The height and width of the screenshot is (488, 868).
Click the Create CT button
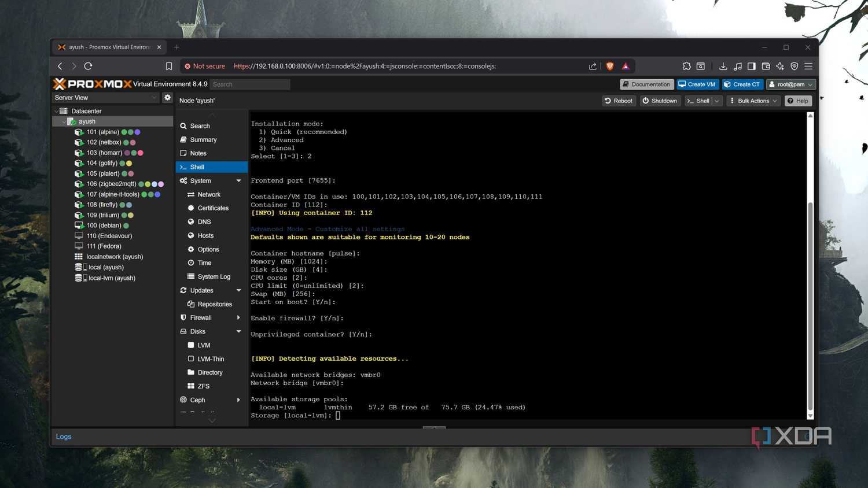(742, 84)
